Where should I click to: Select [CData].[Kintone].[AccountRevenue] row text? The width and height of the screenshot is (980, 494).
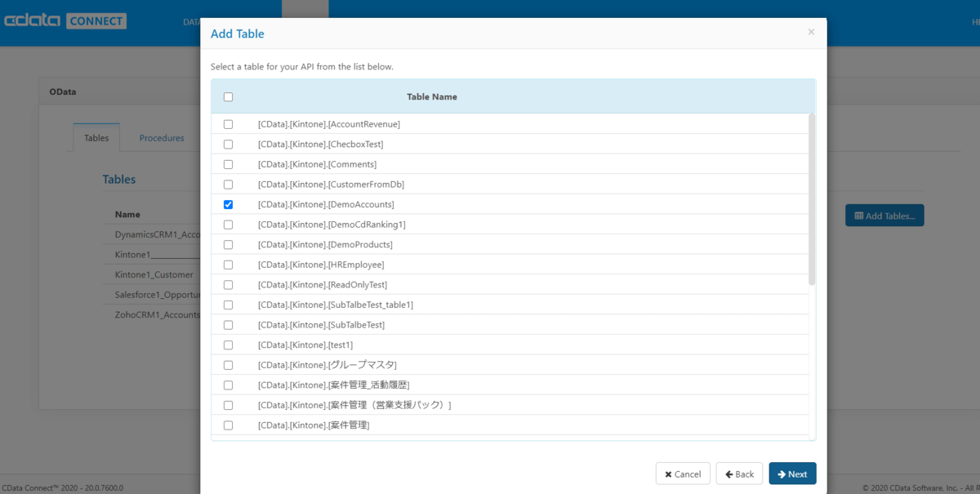pyautogui.click(x=329, y=124)
